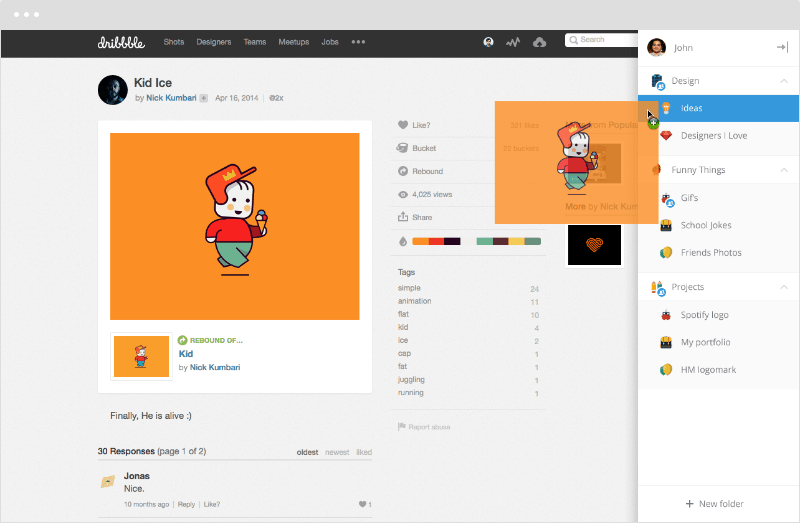
Task: Click the Report abuse flag icon
Action: pos(402,427)
